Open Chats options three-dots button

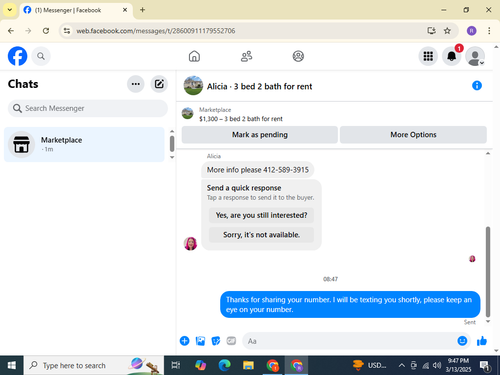[x=136, y=84]
